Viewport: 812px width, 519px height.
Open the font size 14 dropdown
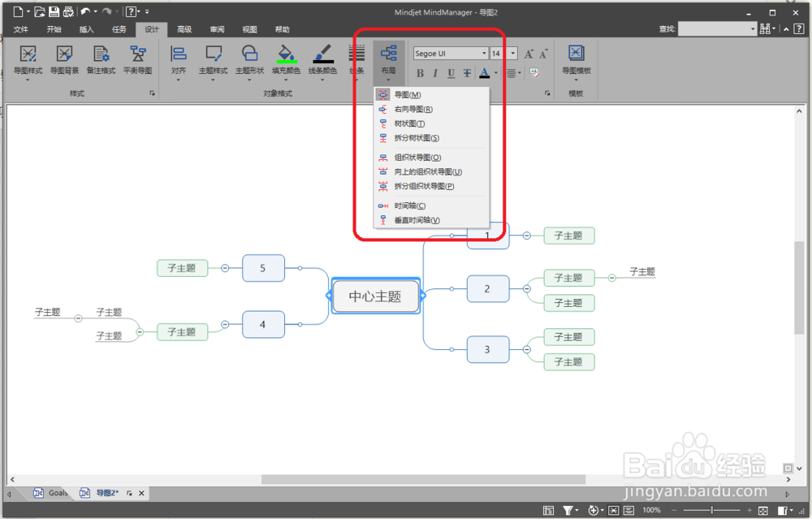click(x=512, y=54)
